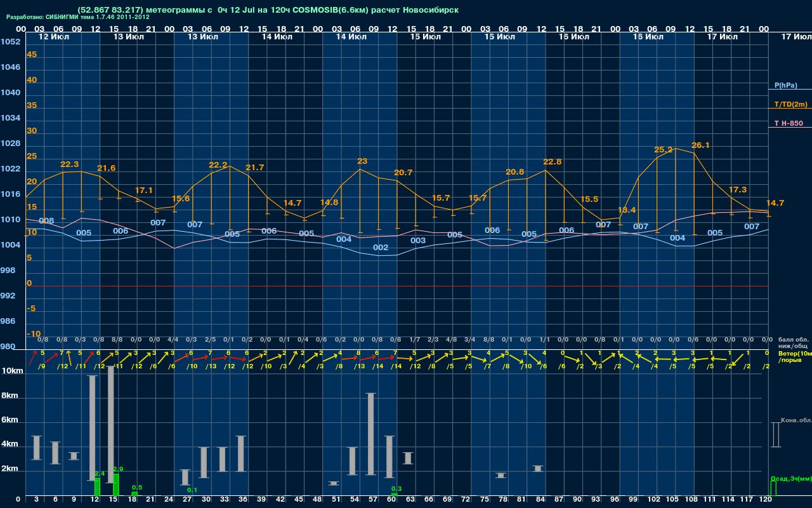Click the 22.8 temperature value

coord(552,162)
